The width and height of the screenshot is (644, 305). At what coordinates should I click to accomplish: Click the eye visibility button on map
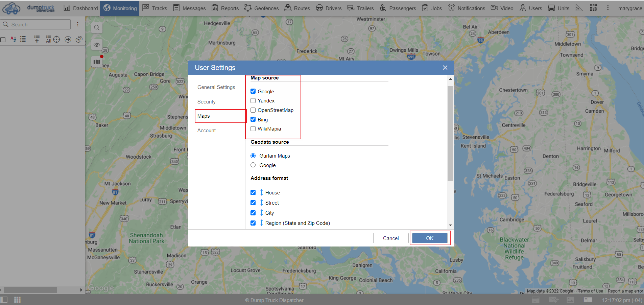tap(97, 45)
